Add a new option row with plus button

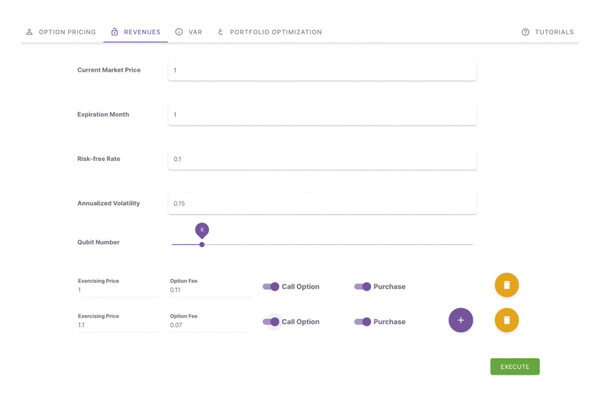coord(461,320)
